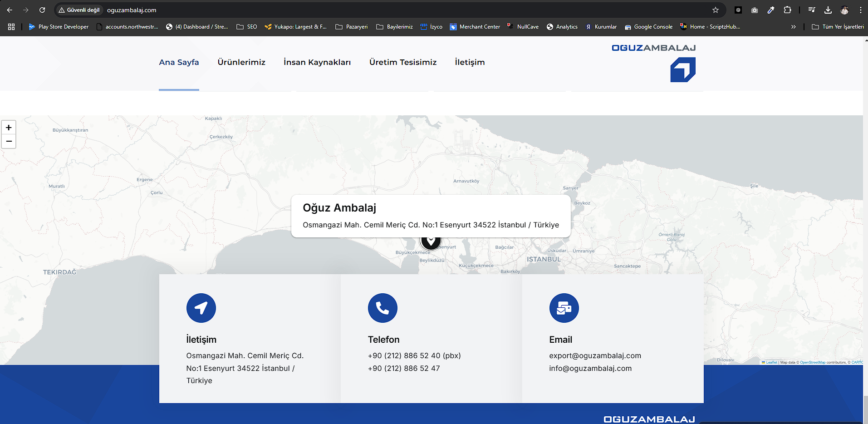Open the media controls playlist icon
The image size is (868, 424).
[812, 10]
